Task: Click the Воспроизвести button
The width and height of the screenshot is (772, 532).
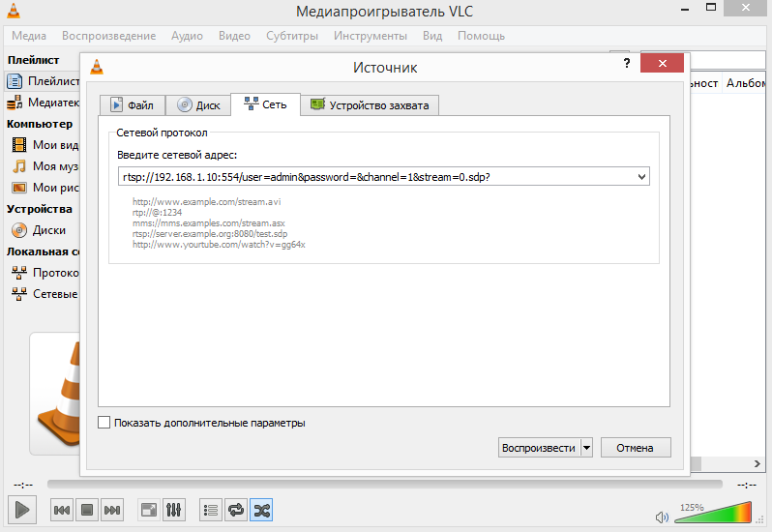Action: (539, 448)
